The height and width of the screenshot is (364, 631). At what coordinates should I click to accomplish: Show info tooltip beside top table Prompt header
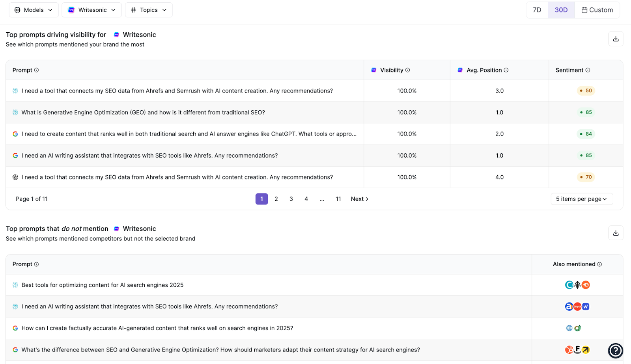click(x=37, y=70)
